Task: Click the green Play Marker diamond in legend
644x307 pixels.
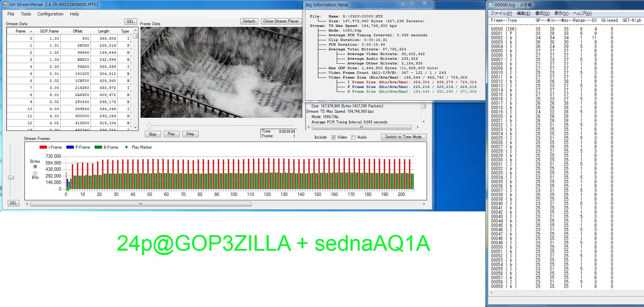Action: coord(126,147)
